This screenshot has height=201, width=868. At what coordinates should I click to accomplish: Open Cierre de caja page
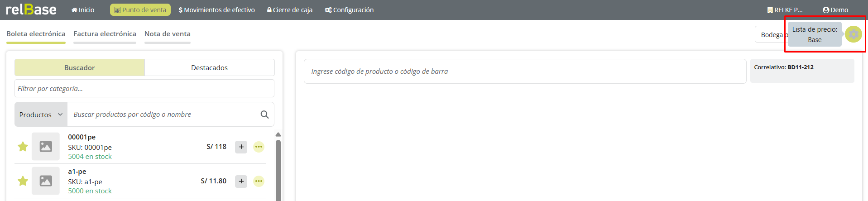coord(289,10)
